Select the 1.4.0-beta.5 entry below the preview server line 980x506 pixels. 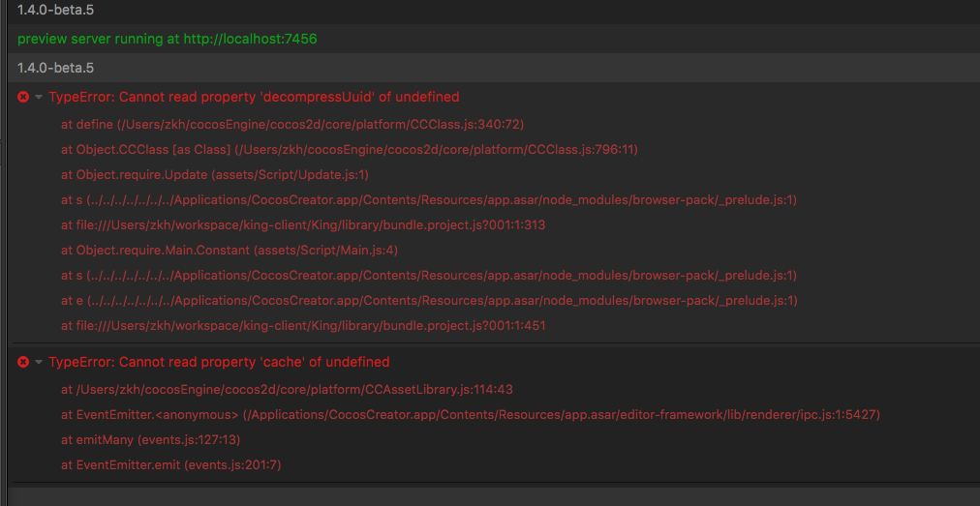pos(56,68)
